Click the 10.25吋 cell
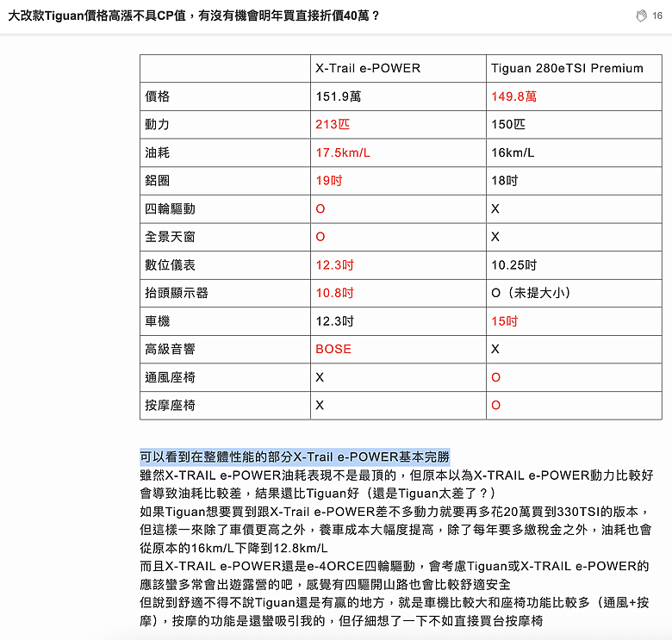This screenshot has width=672, height=640. [513, 264]
